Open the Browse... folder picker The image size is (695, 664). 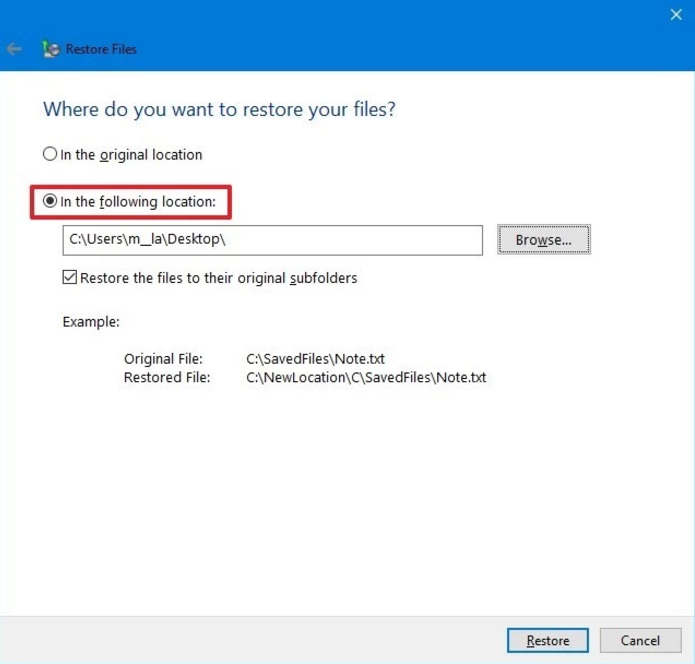tap(544, 239)
